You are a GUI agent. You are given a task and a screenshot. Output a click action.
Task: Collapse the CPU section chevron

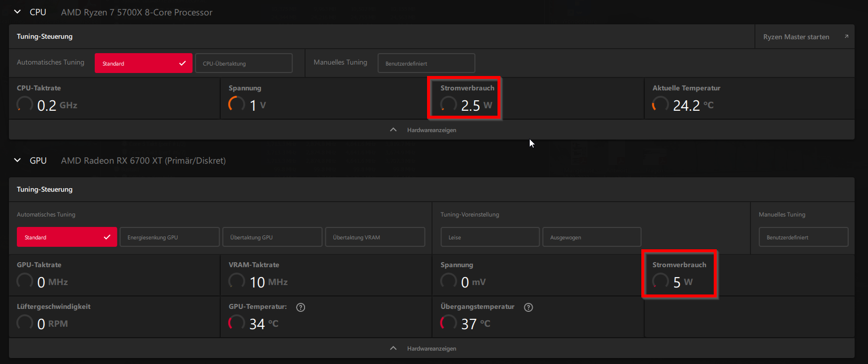[x=17, y=12]
